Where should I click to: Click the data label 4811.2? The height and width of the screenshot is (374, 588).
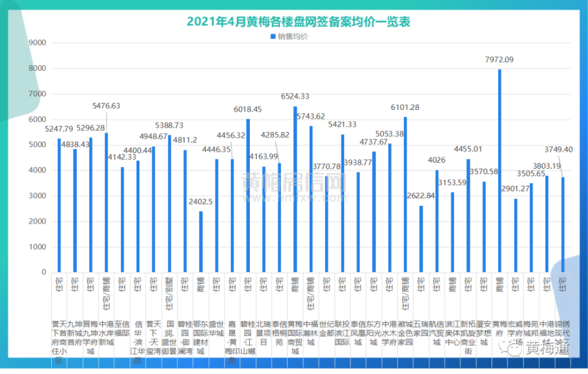click(185, 140)
